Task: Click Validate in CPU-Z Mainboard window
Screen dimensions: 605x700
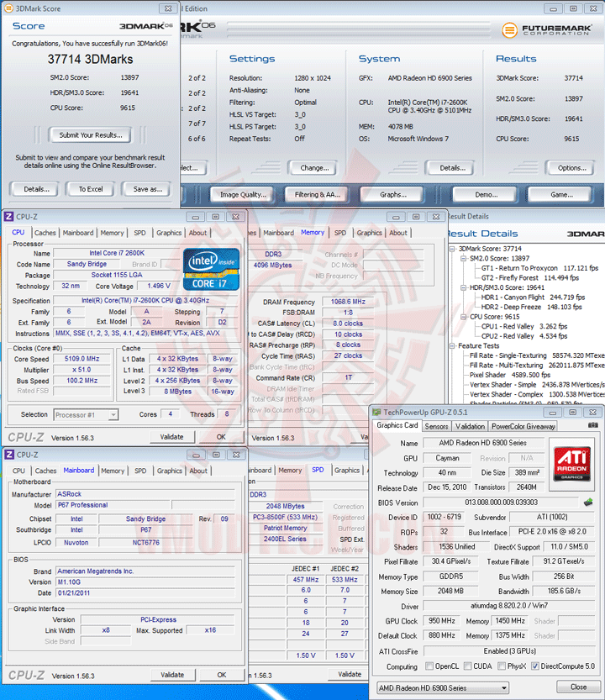Action: 172,675
